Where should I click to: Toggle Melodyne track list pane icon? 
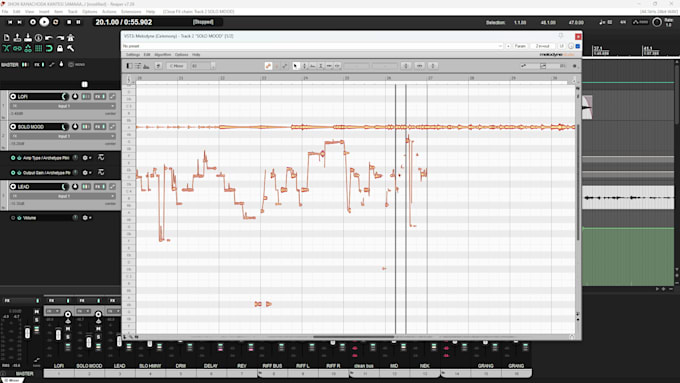point(129,66)
